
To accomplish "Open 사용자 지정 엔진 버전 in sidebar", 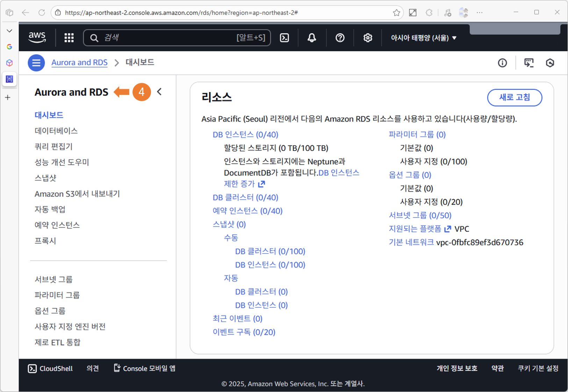I will [70, 327].
